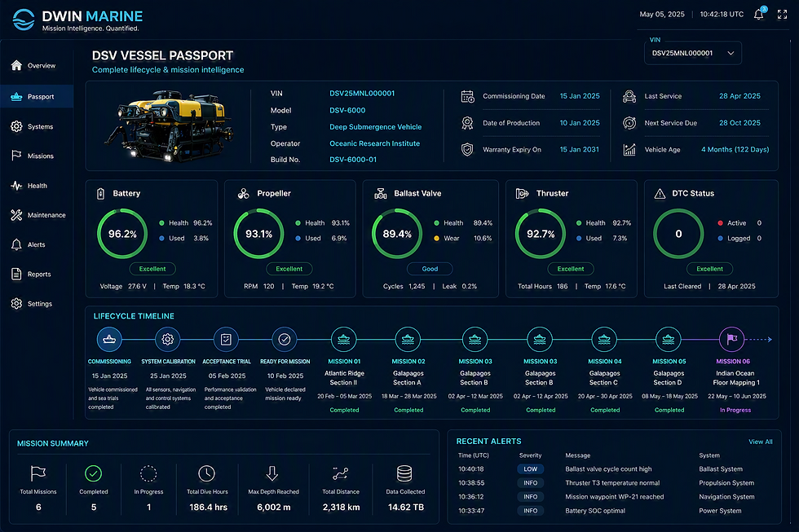Click the System Calibration gear icon
Viewport: 799px width, 532px height.
coord(168,339)
